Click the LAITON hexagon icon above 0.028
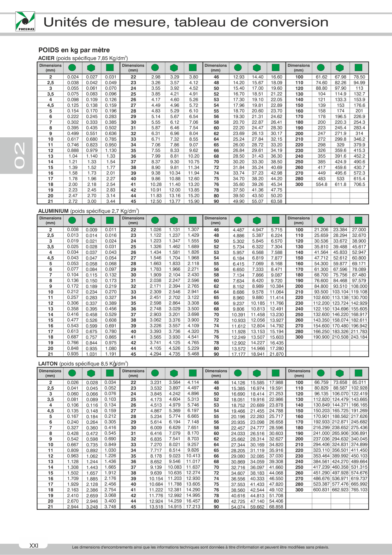Screen dimensions: 392x555 91,373
